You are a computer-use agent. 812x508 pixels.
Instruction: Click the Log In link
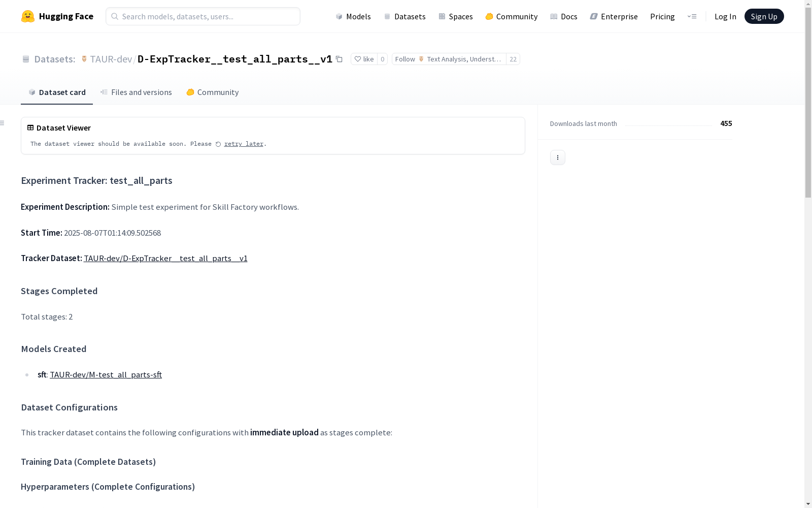725,16
